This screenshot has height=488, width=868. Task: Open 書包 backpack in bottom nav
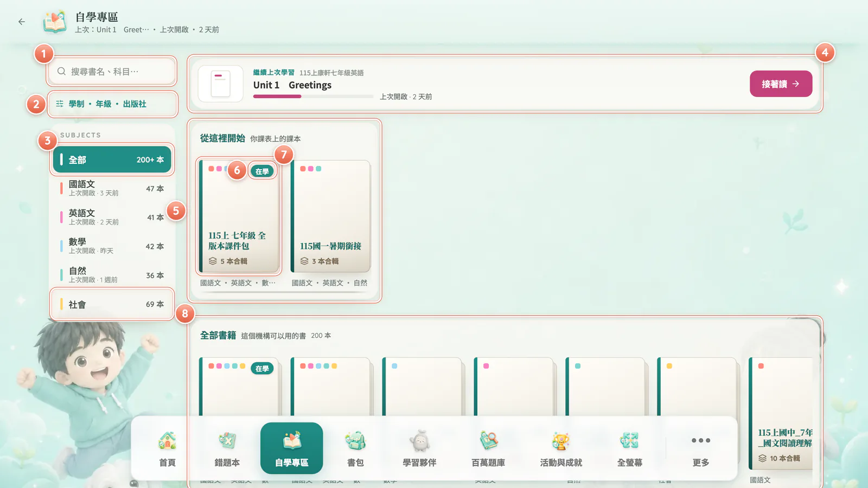tap(355, 448)
